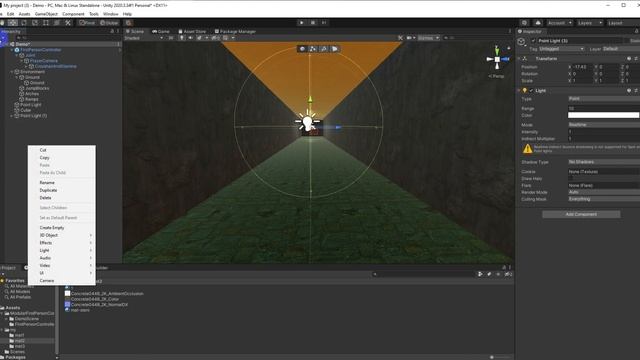Expand the 3D Object submenu
The width and height of the screenshot is (640, 360).
tap(62, 235)
